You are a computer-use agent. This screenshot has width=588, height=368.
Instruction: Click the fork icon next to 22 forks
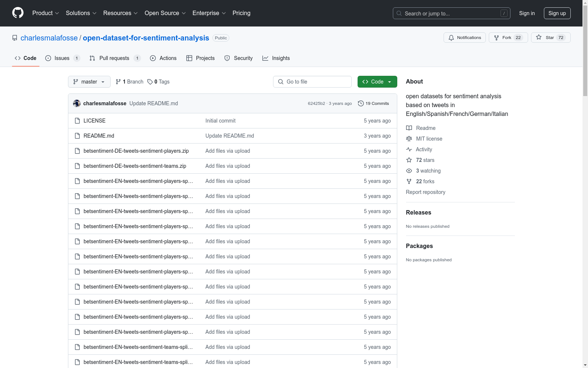point(409,181)
